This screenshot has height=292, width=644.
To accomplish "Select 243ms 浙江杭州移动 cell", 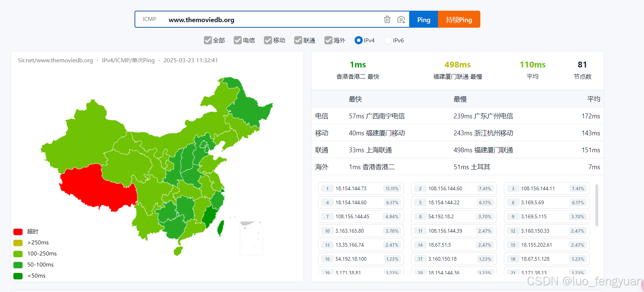I will 483,133.
